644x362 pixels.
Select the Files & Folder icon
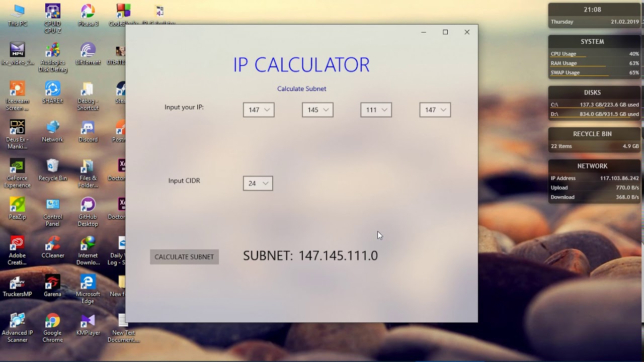[88, 173]
